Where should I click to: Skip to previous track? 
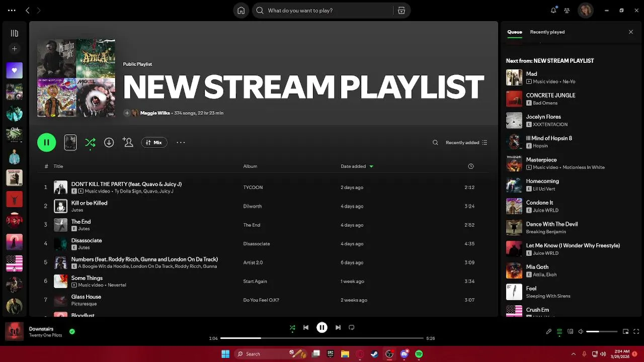pos(305,328)
